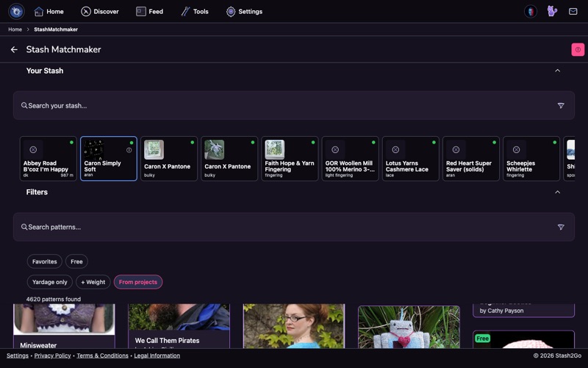Click the purple cat mascot icon
The height and width of the screenshot is (368, 588).
pyautogui.click(x=552, y=11)
